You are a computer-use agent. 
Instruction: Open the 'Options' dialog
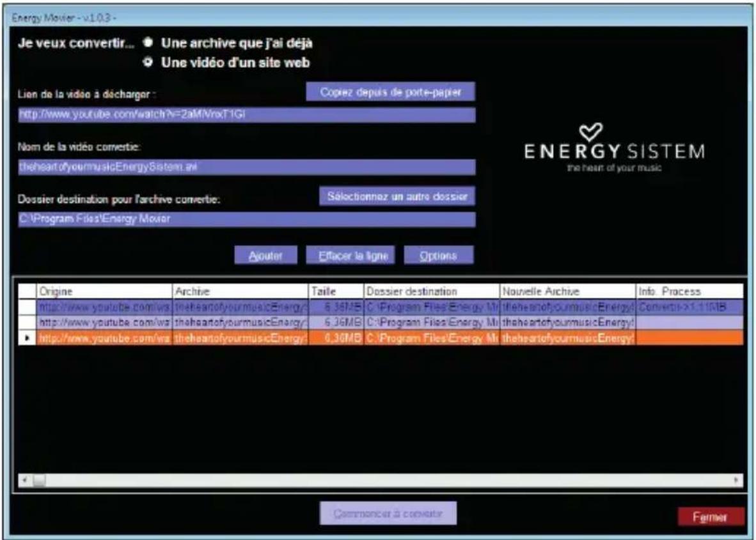coord(439,256)
